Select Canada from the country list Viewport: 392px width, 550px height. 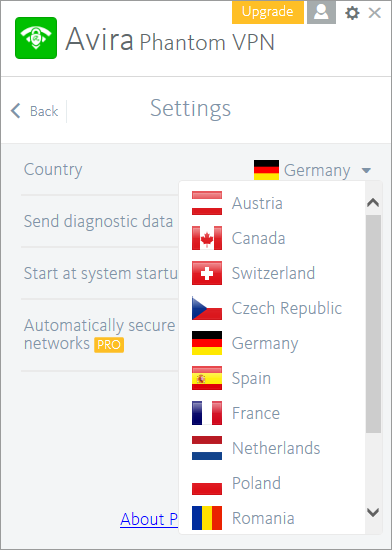(272, 238)
